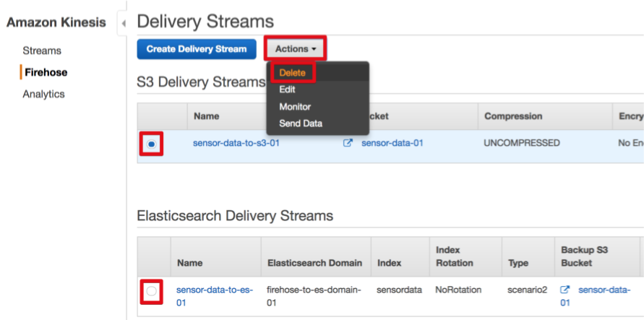Click Name header in Elasticsearch table
Screen dimensions: 644x320
point(190,262)
